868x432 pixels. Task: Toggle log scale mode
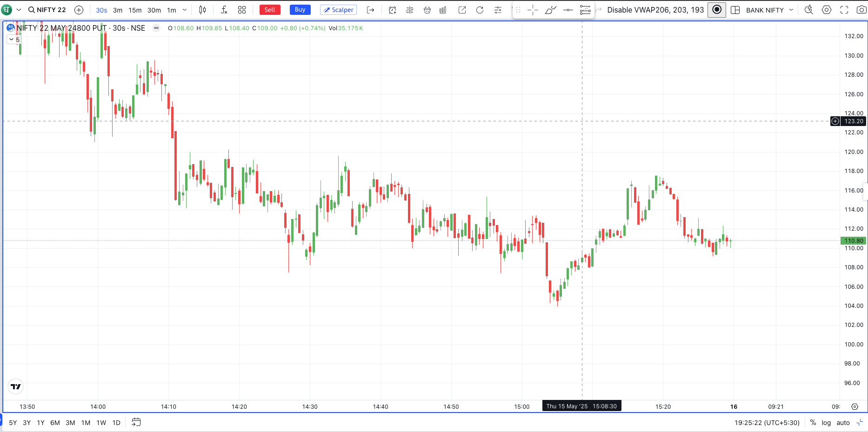pos(826,423)
